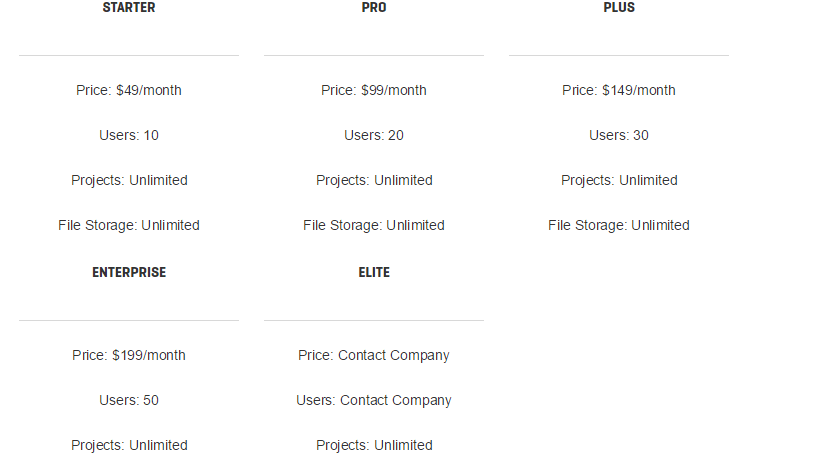The image size is (838, 464).
Task: Click File Storage: Unlimited under PRO
Action: click(x=374, y=225)
